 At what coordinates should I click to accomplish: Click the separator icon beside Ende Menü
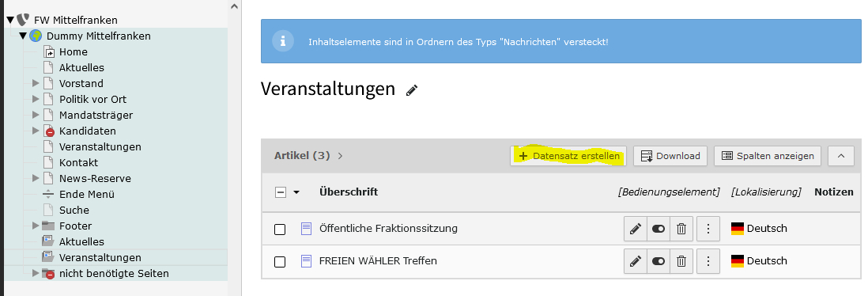point(49,195)
